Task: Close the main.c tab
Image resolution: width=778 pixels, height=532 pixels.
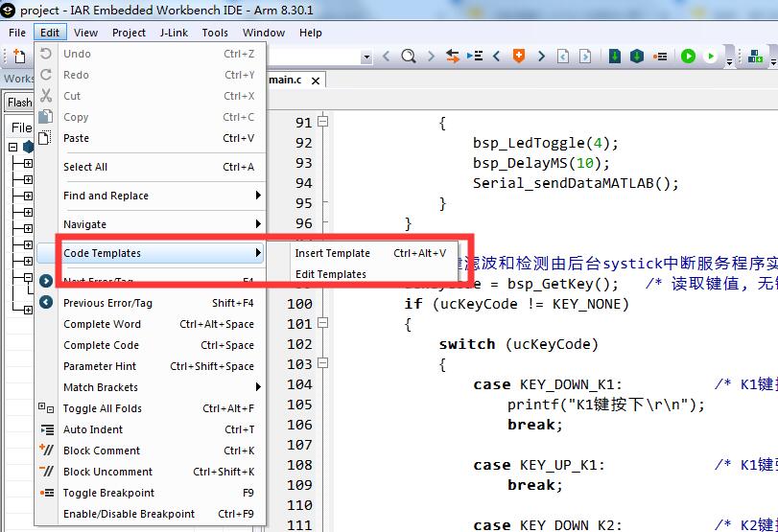Action: 316,81
